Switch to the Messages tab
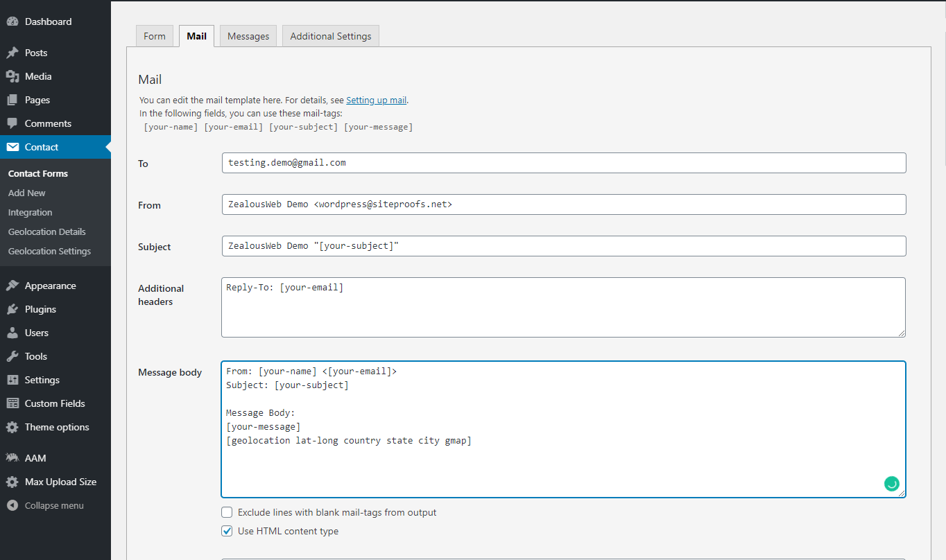946x560 pixels. (248, 36)
